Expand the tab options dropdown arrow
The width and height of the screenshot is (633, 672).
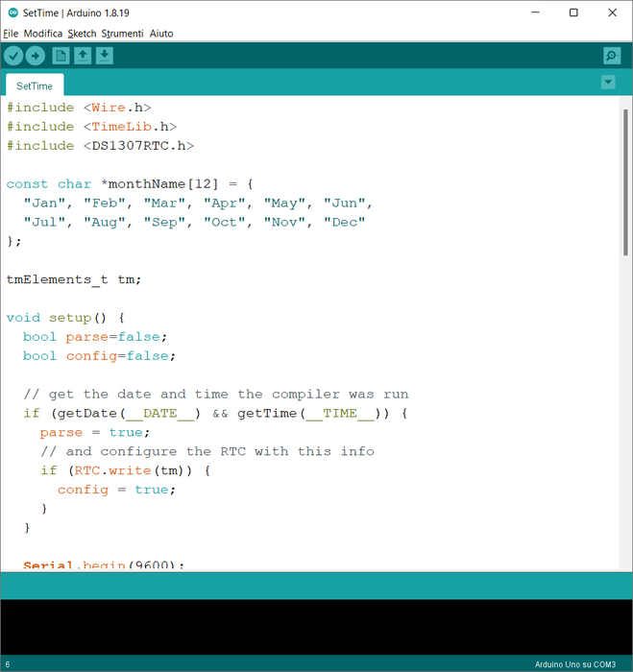(x=608, y=82)
